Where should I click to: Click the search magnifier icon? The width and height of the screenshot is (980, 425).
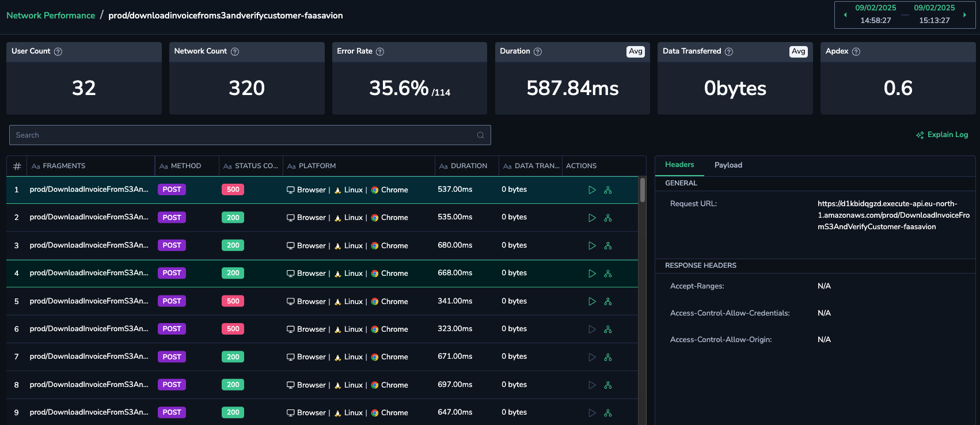480,135
